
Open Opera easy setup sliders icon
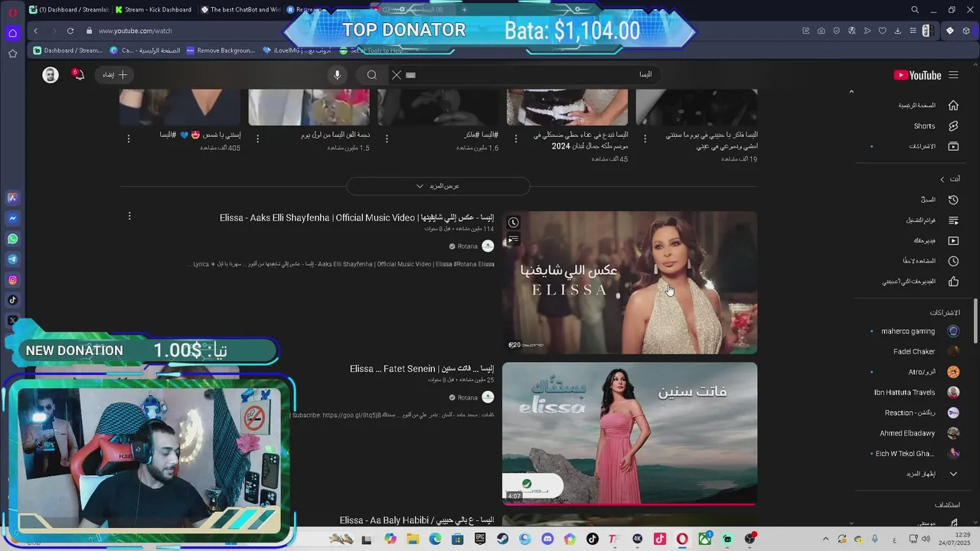click(x=913, y=31)
